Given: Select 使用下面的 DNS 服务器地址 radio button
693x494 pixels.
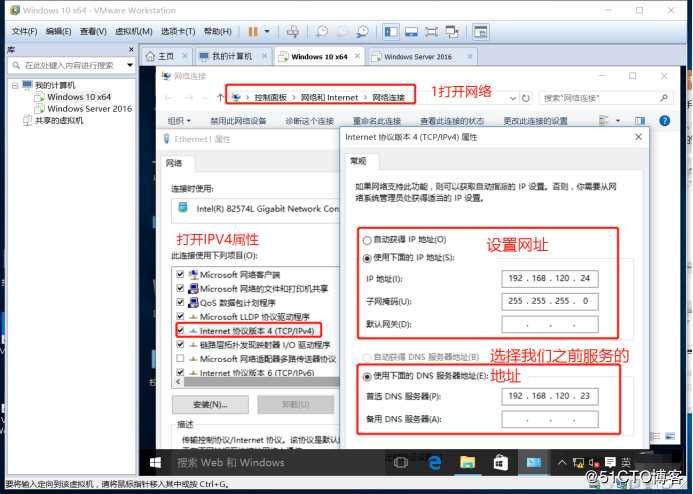Looking at the screenshot, I should pos(367,376).
